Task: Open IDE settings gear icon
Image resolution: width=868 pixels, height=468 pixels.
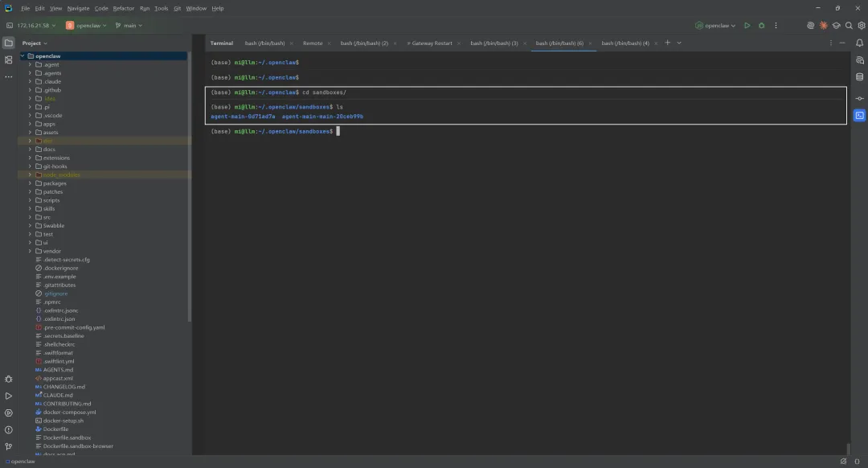Action: 862,26
